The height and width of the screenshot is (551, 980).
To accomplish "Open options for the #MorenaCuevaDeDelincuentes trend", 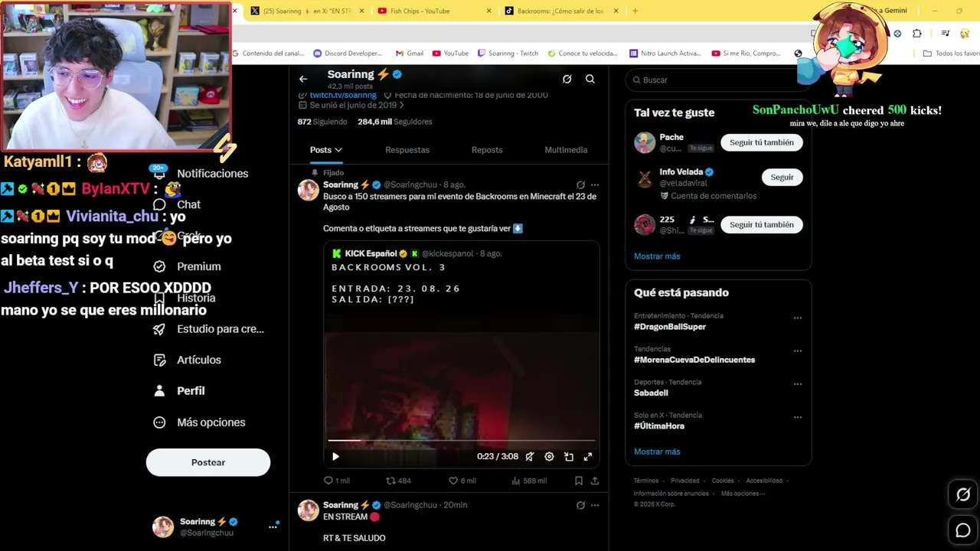I will tap(798, 351).
